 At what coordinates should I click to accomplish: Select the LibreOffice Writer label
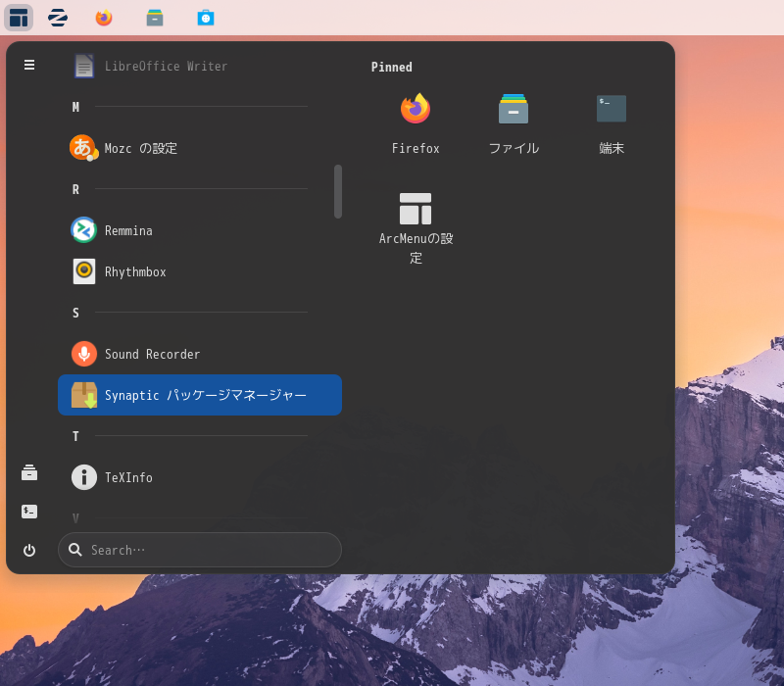[166, 66]
